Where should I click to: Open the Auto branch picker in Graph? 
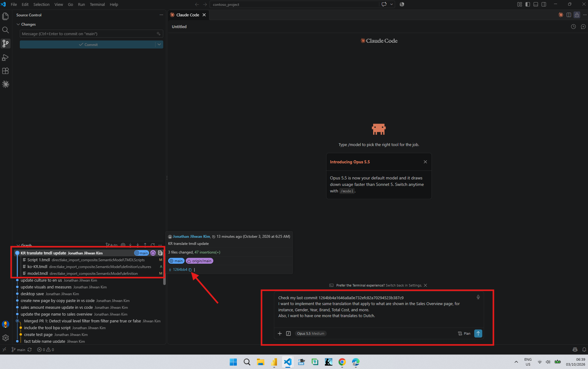click(x=112, y=245)
